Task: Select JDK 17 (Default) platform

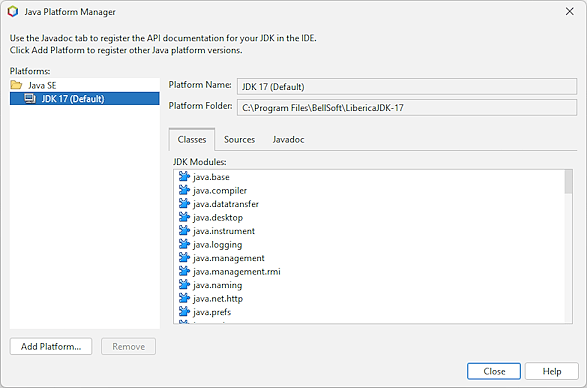Action: [85, 98]
